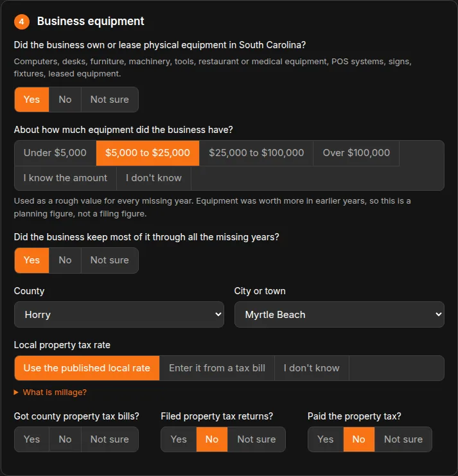Click the 'Business equipment' section heading
Viewport: 458px width, 476px height.
tap(91, 21)
